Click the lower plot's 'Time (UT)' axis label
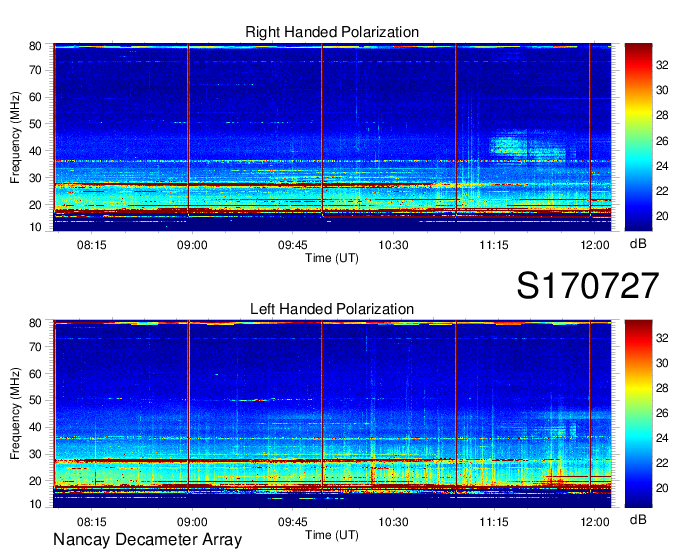The width and height of the screenshot is (680, 552). [x=332, y=535]
